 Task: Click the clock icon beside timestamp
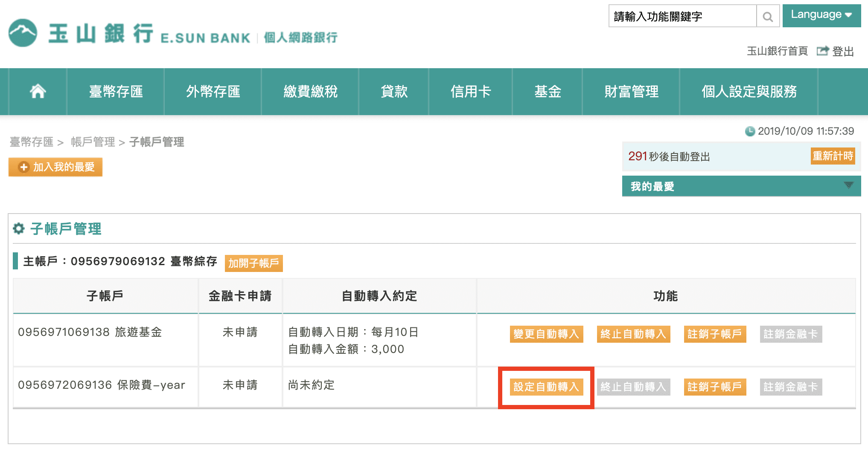[x=750, y=131]
